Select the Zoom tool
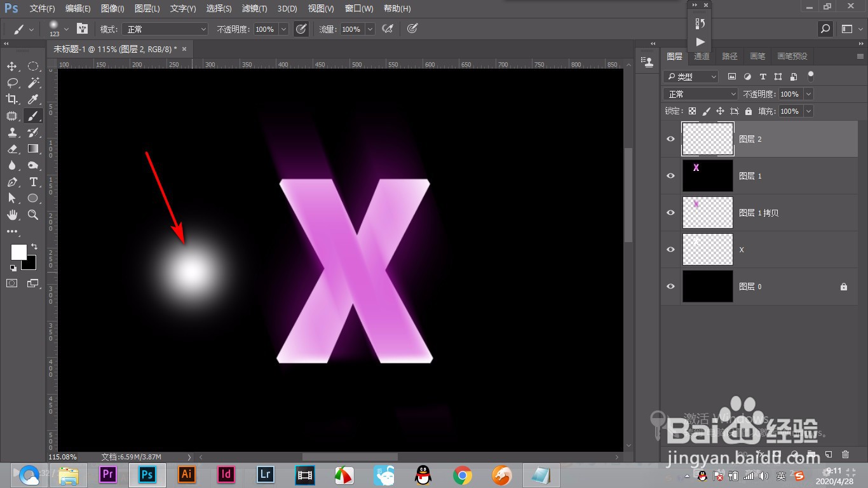This screenshot has height=488, width=868. [x=33, y=215]
